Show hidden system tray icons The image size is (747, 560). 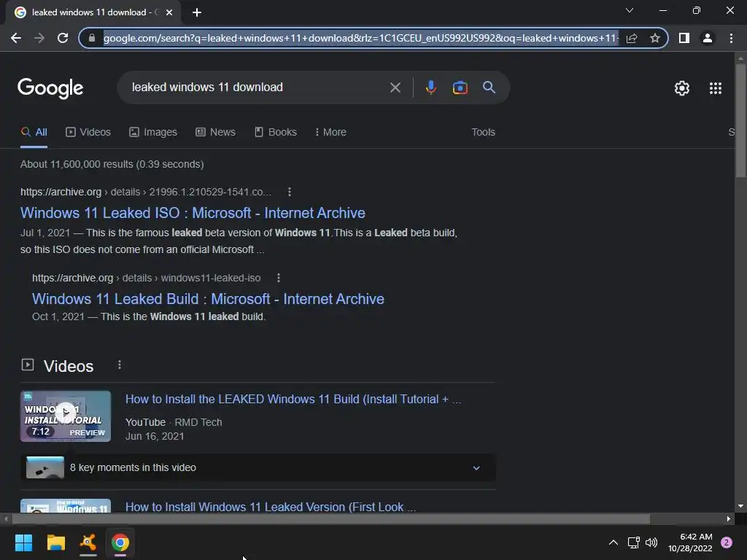point(613,542)
